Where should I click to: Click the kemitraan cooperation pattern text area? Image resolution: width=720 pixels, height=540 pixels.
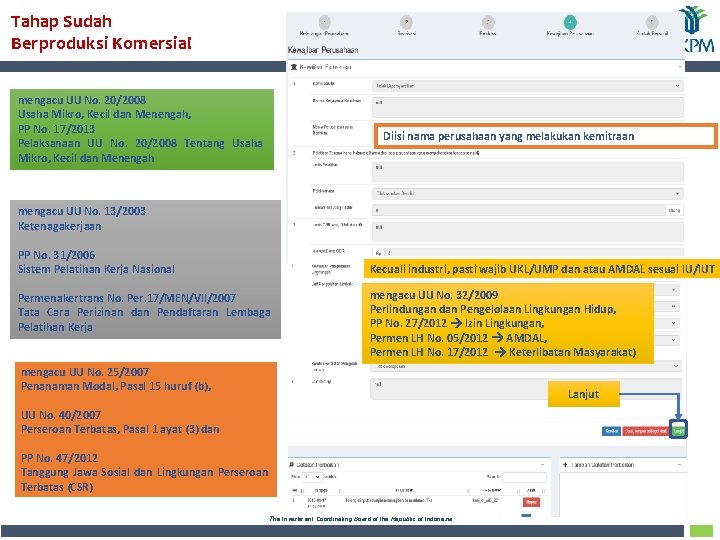pyautogui.click(x=527, y=107)
